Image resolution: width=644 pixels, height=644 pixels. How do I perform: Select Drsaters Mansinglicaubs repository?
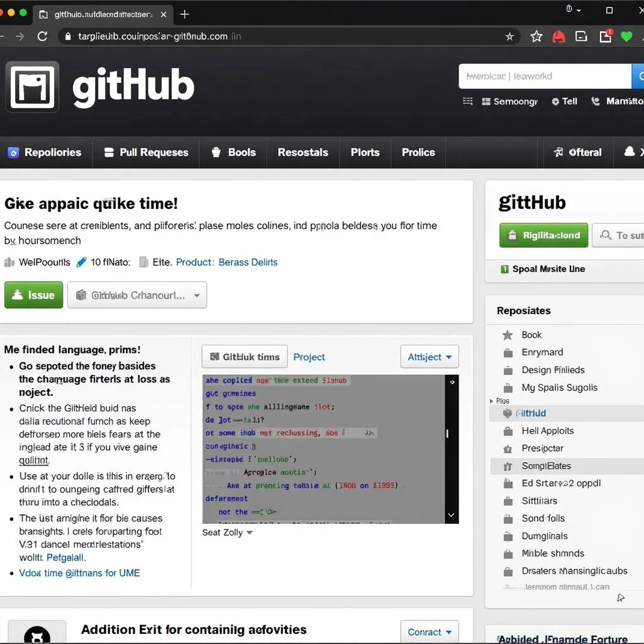pos(575,571)
